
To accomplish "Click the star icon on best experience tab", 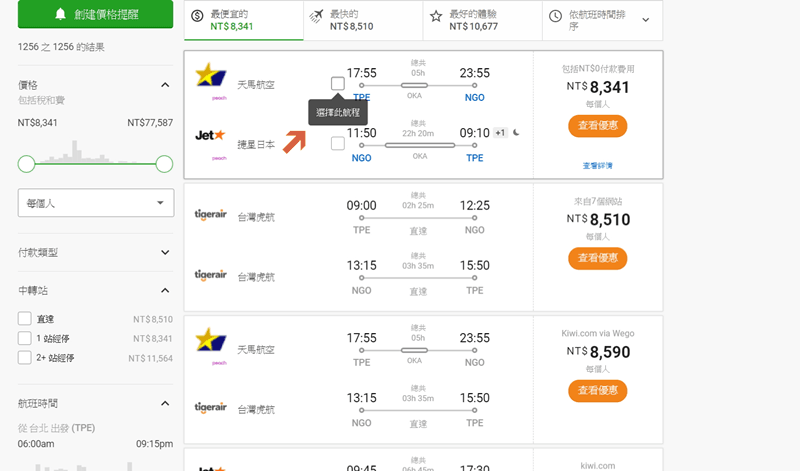I will tap(436, 16).
